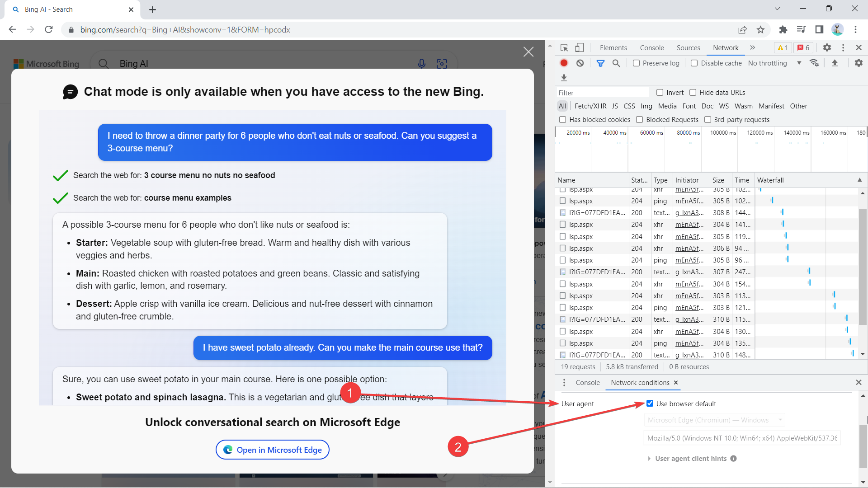Viewport: 868px width, 488px height.
Task: Open DevTools three-dot customize menu
Action: (x=843, y=48)
